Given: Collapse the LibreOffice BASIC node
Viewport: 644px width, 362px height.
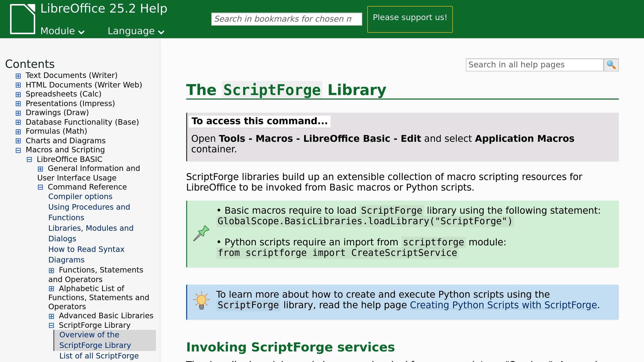Looking at the screenshot, I should [29, 159].
